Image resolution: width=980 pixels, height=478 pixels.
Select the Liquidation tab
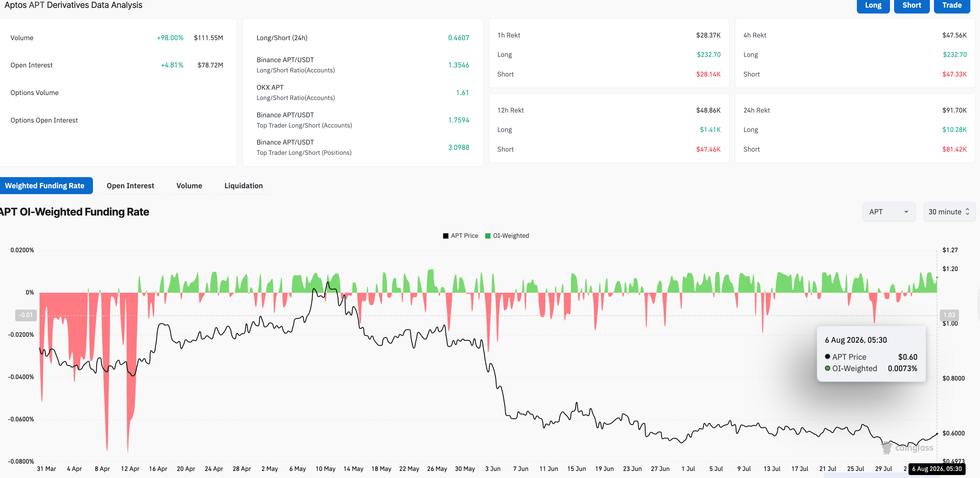(x=243, y=186)
